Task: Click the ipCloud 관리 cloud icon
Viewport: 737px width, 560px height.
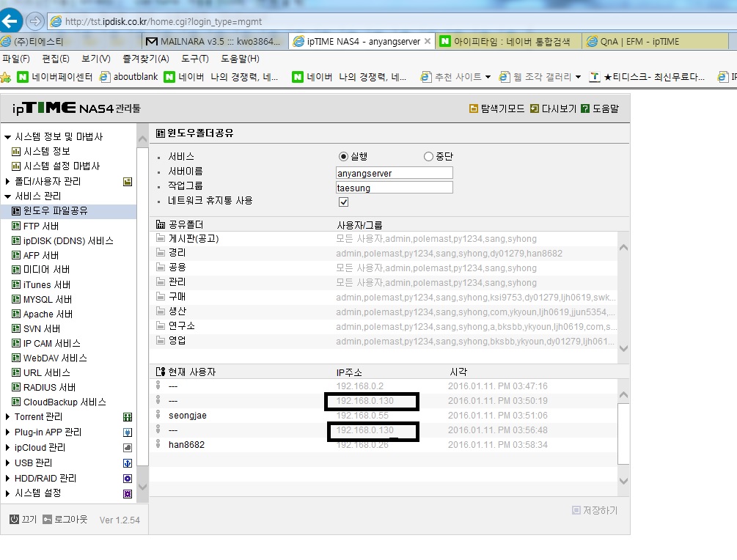Action: 128,448
